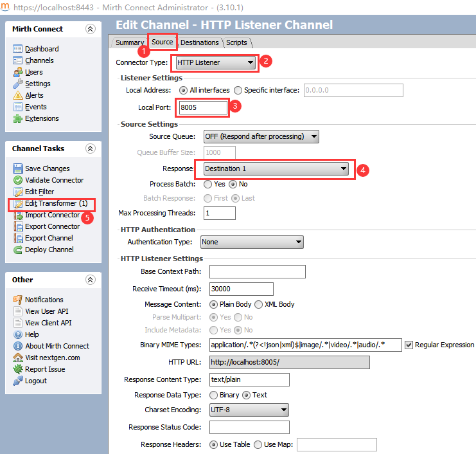
Task: Click the Base Context Path field
Action: tap(258, 271)
